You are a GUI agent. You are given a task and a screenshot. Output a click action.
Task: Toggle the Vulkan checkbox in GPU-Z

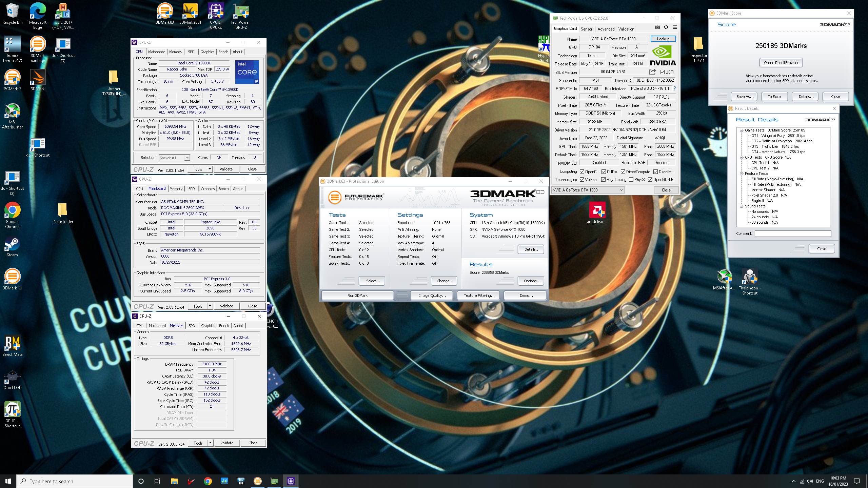tap(582, 180)
